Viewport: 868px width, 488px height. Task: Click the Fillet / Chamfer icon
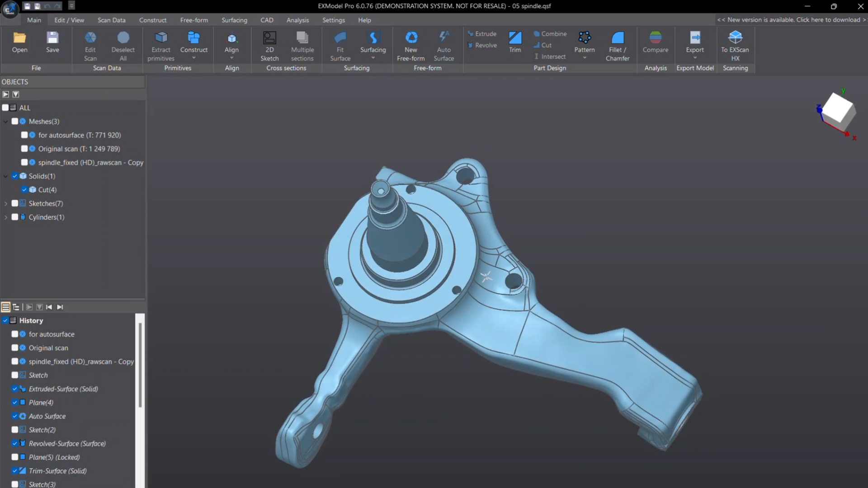point(617,38)
